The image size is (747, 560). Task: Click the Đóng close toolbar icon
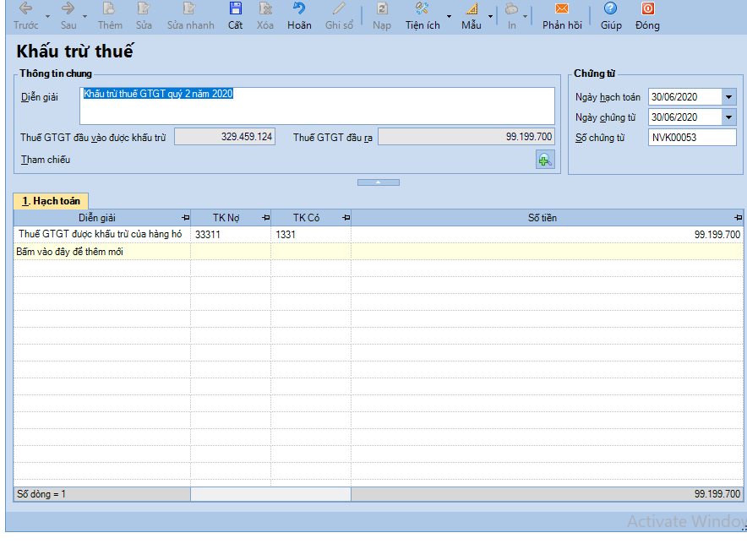tap(647, 8)
